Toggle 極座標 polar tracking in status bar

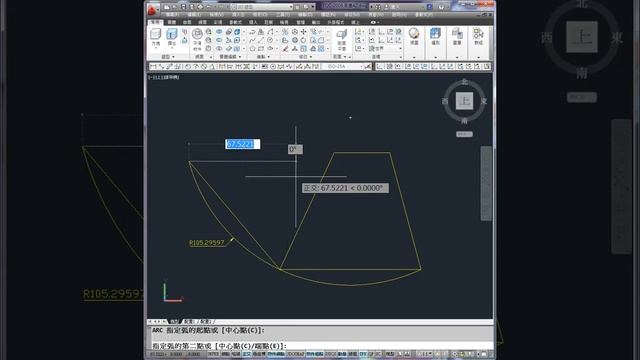click(259, 354)
